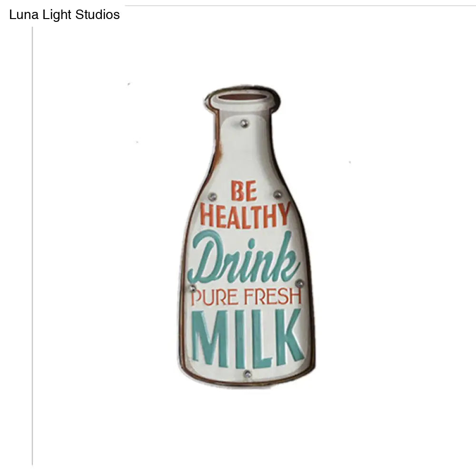476x476 pixels.
Task: Click the vertical divider line on the left
Action: point(32,246)
